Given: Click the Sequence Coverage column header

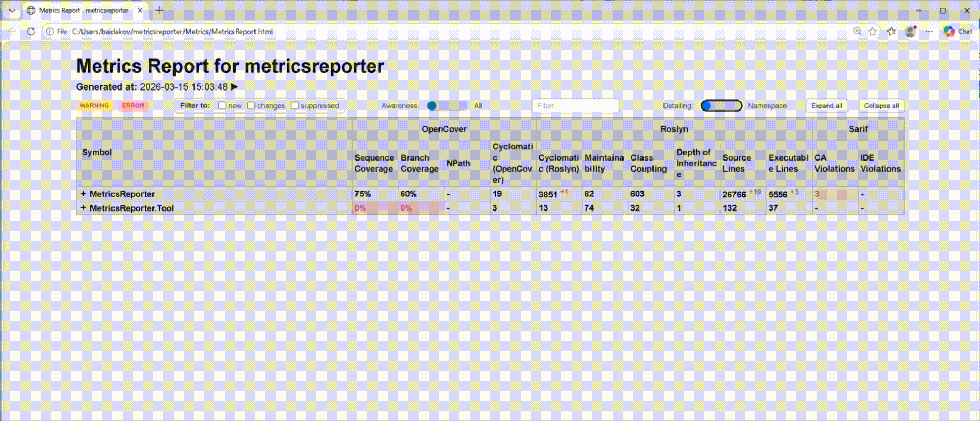Looking at the screenshot, I should pos(374,163).
